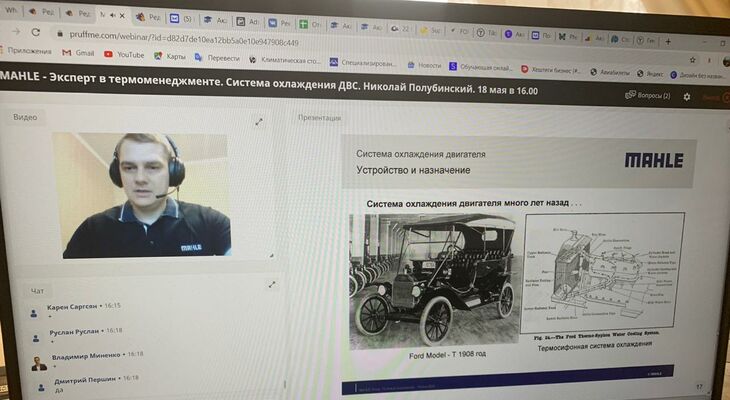This screenshot has width=730, height=400.
Task: Bookmark this page with the star icon
Action: [693, 60]
